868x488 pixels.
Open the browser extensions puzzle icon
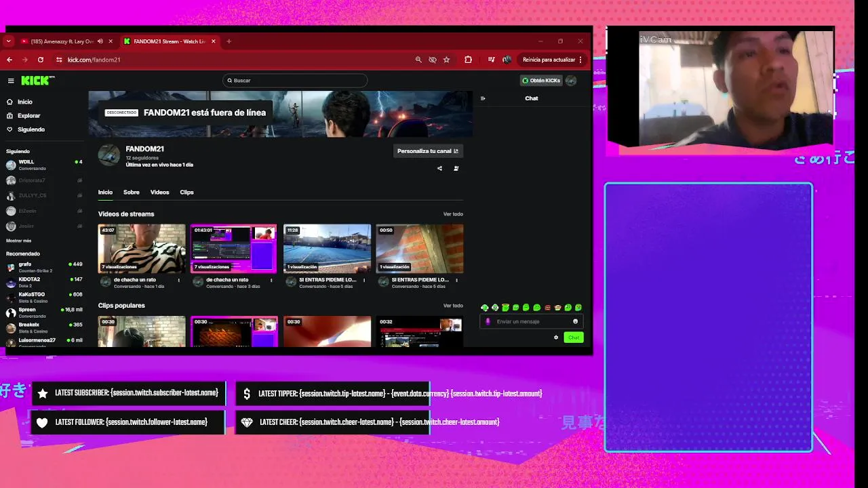tap(468, 60)
